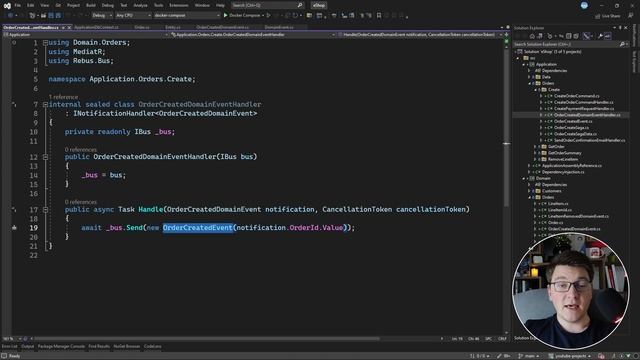The width and height of the screenshot is (640, 360).
Task: Open SendOrderConfirmationEmailHandler.cs file
Action: tap(589, 140)
